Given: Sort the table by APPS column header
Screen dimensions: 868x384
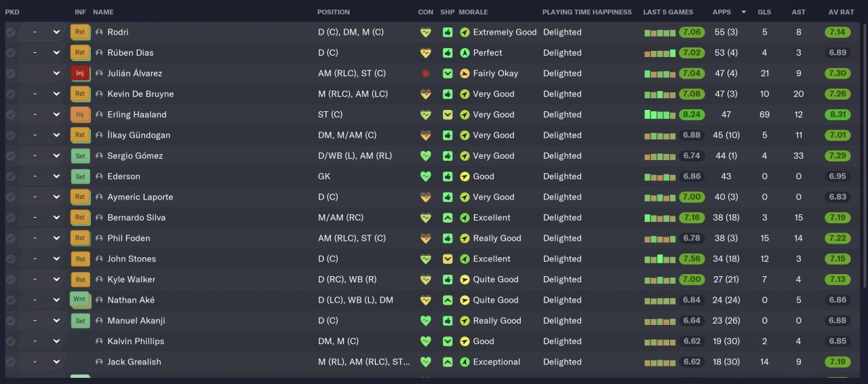Looking at the screenshot, I should [722, 12].
